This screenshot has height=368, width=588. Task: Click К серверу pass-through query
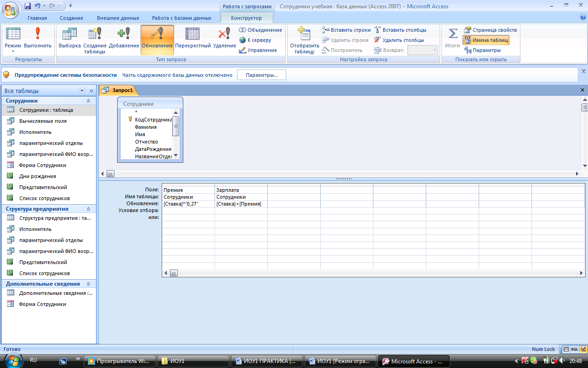(x=255, y=40)
